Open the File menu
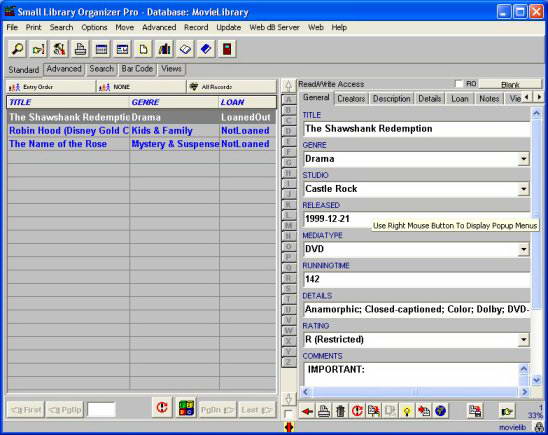The height and width of the screenshot is (435, 548). tap(12, 27)
